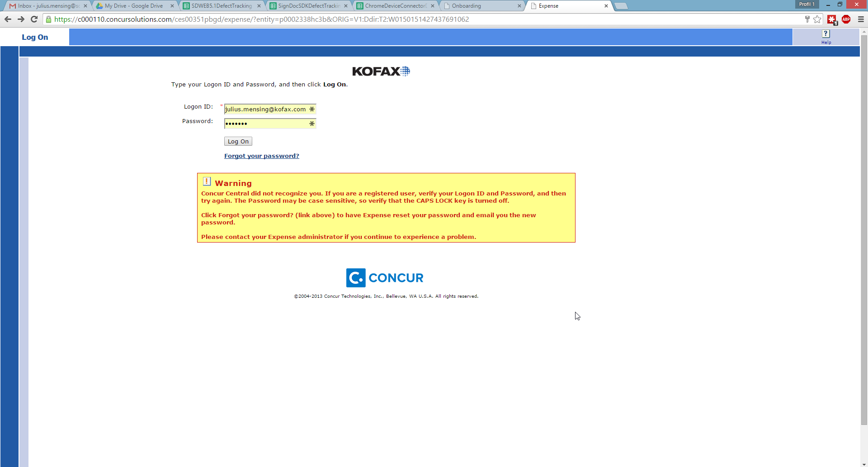Open the saved password key icon
This screenshot has height=467, width=868.
(x=807, y=19)
